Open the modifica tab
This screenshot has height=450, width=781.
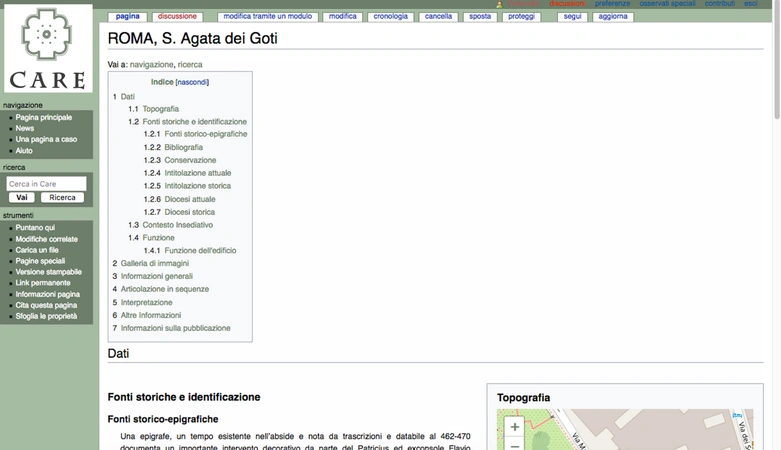click(x=343, y=16)
